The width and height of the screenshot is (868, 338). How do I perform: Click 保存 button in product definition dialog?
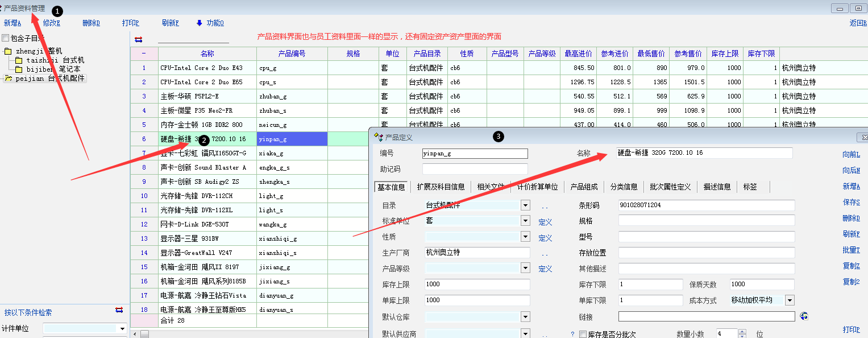pyautogui.click(x=851, y=202)
